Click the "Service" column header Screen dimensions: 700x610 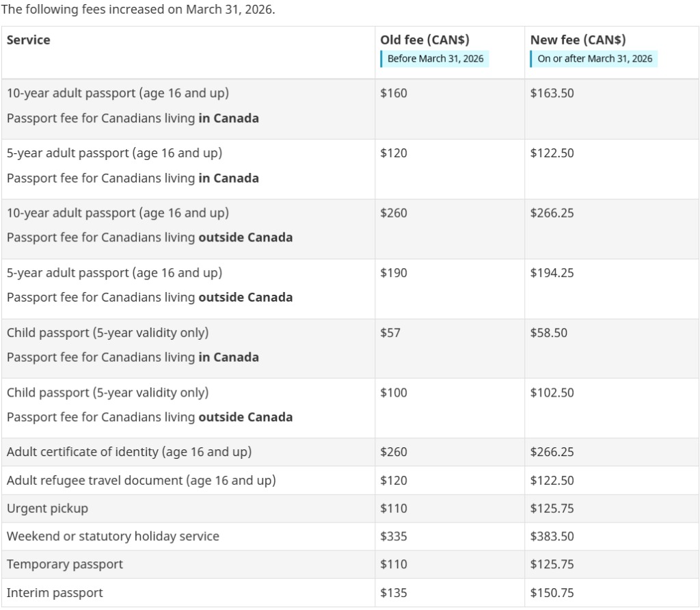tap(29, 40)
